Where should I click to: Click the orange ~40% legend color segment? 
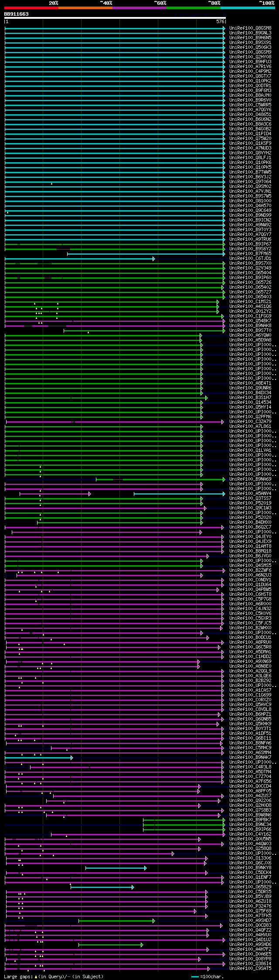pos(85,8)
